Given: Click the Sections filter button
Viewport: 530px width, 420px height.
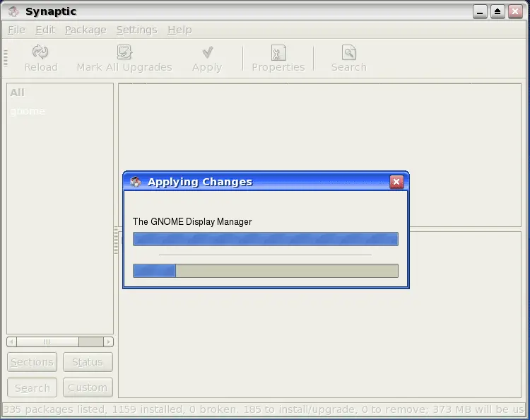Looking at the screenshot, I should click(x=32, y=362).
